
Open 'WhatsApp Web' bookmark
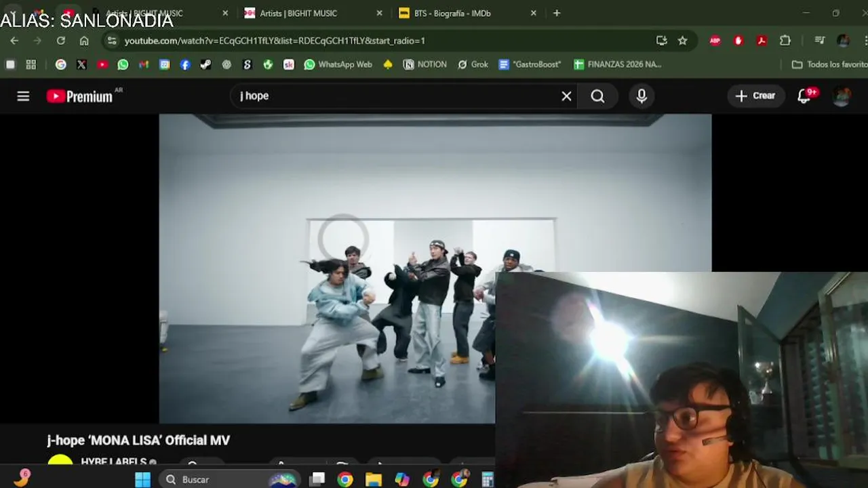(338, 64)
